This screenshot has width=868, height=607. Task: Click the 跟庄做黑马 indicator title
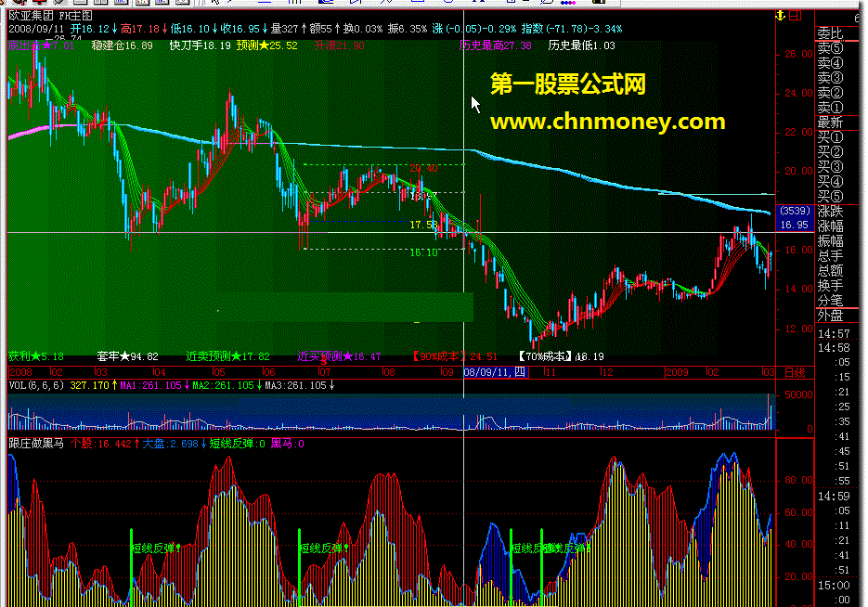tap(36, 444)
